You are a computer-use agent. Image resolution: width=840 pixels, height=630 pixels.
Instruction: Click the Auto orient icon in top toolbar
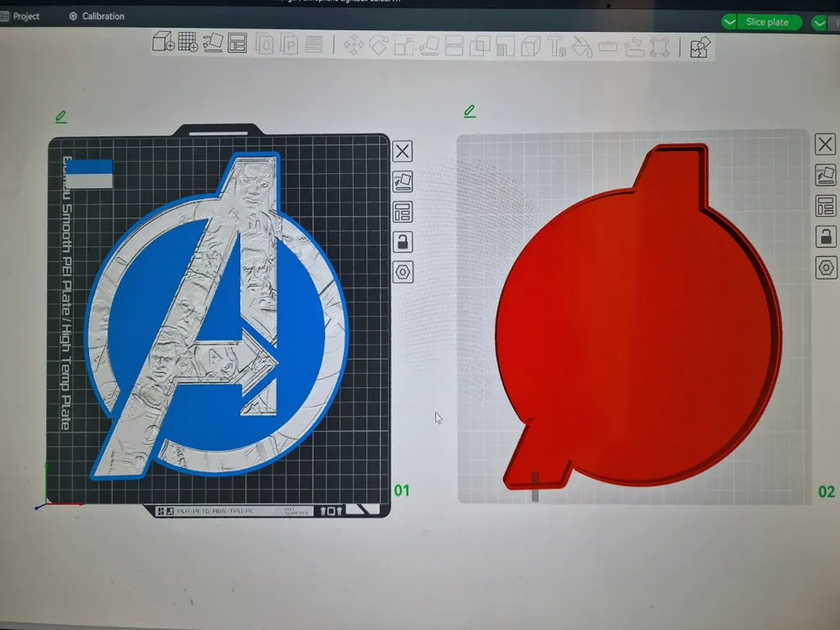click(x=213, y=42)
